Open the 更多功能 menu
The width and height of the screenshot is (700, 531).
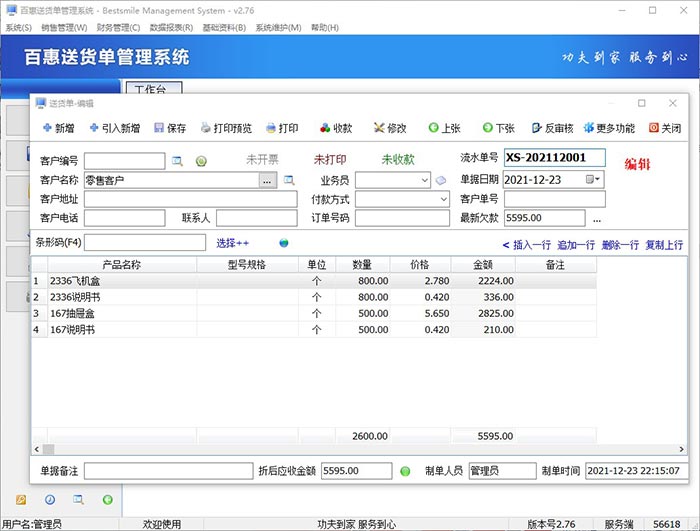(x=609, y=128)
